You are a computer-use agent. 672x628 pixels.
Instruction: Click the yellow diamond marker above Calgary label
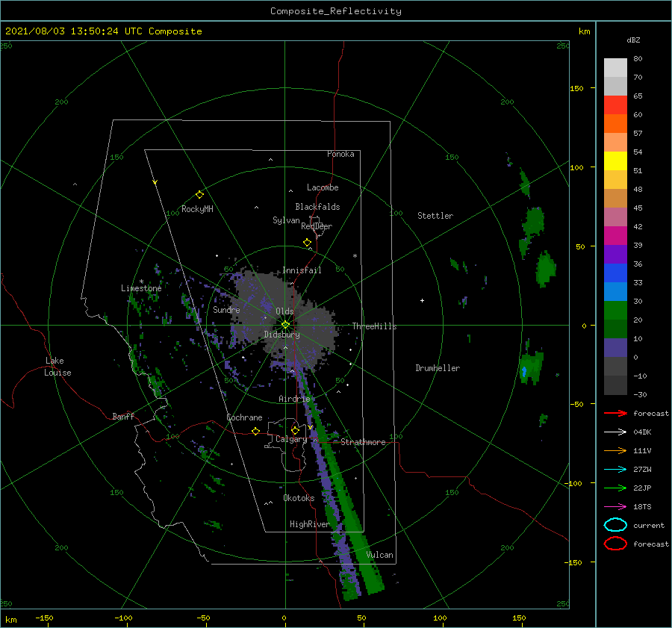click(x=295, y=430)
